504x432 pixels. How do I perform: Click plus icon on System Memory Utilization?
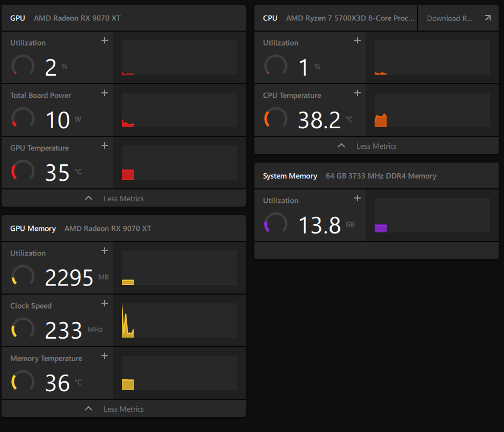point(357,199)
